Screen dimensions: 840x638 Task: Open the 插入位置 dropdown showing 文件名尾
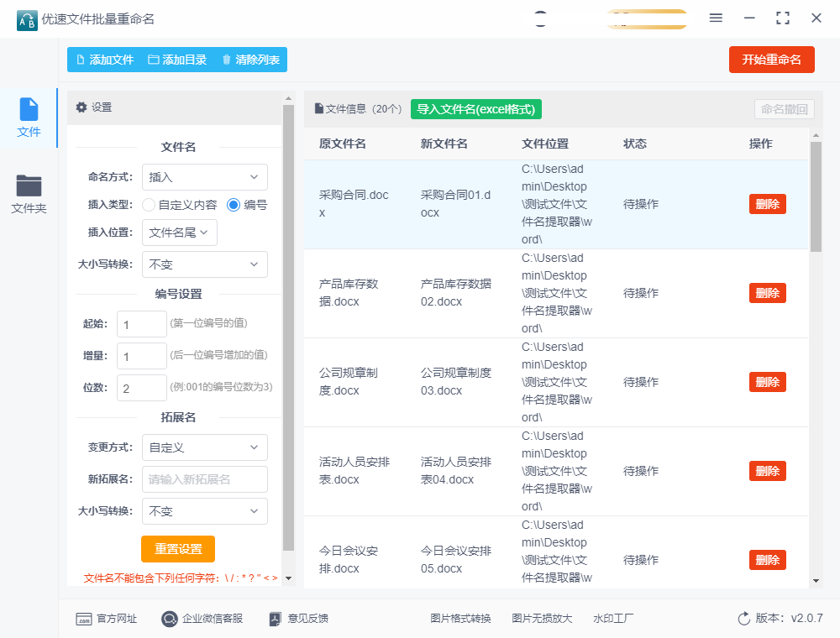[180, 233]
